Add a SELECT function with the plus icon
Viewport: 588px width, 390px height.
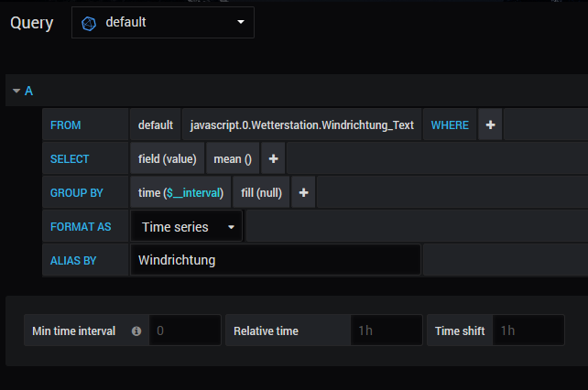click(273, 159)
